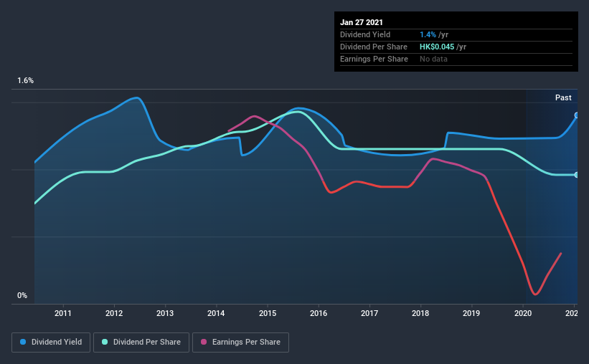Click the 2015 x-axis label

click(x=268, y=313)
